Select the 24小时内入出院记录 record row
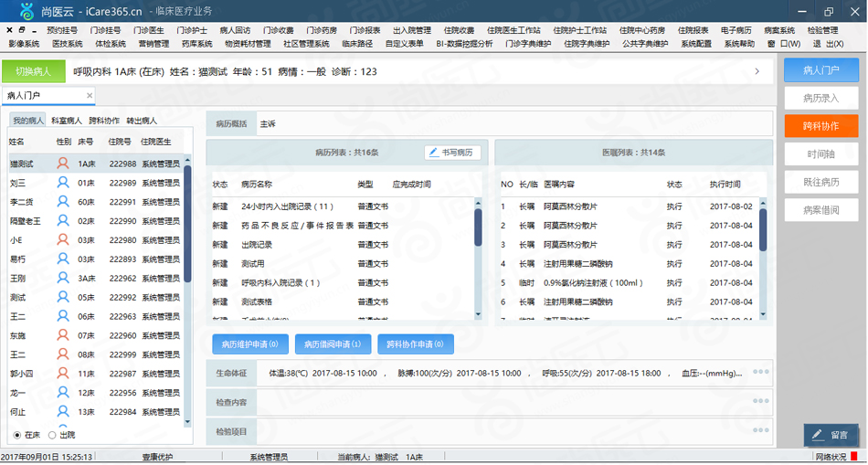868x465 pixels. coord(344,206)
